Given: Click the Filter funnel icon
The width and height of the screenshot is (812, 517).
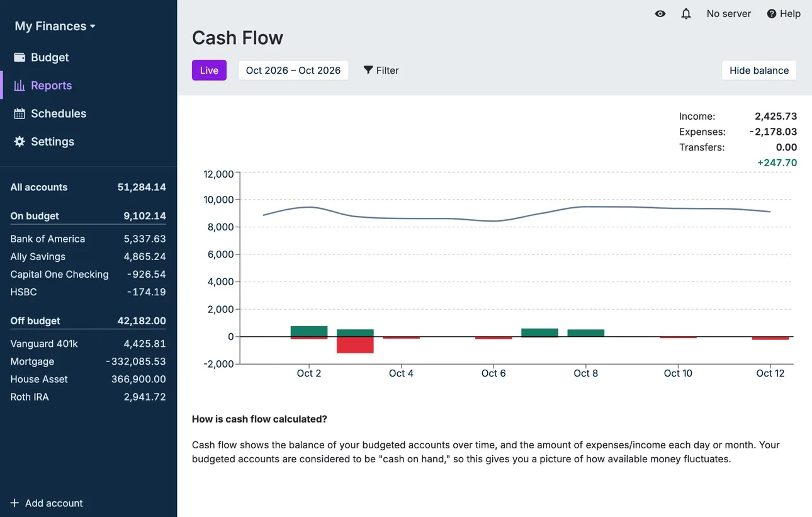Looking at the screenshot, I should tap(368, 70).
